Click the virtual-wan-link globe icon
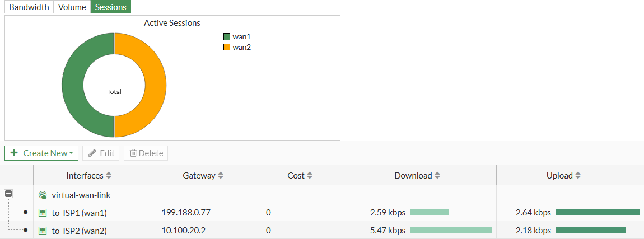This screenshot has height=239, width=644. point(43,195)
